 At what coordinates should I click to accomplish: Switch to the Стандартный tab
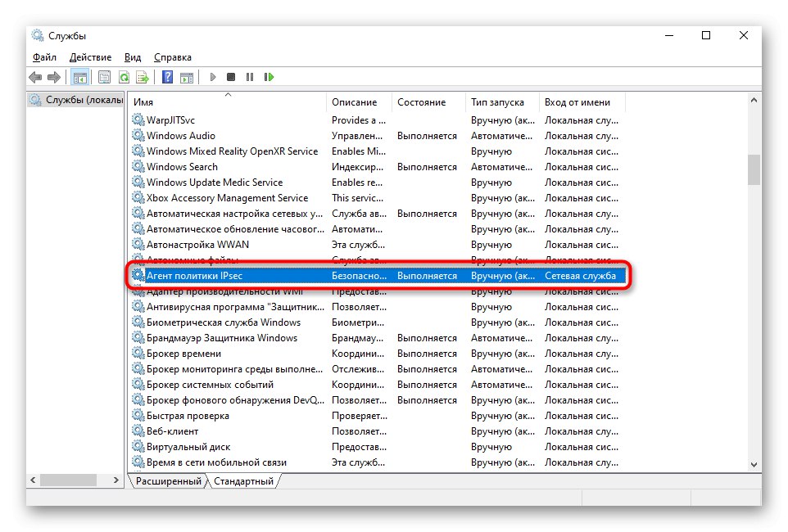(x=244, y=481)
